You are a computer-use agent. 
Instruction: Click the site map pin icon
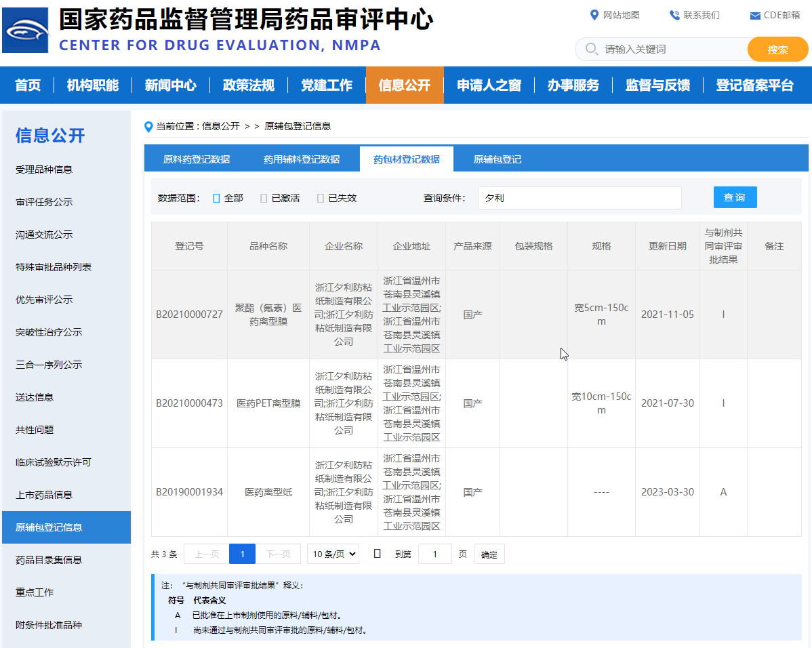594,15
